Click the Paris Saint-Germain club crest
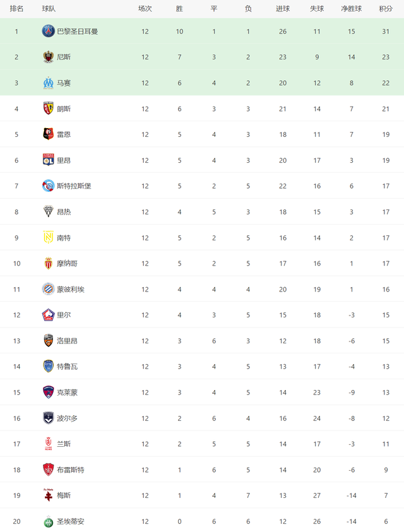404x532 pixels. (48, 31)
